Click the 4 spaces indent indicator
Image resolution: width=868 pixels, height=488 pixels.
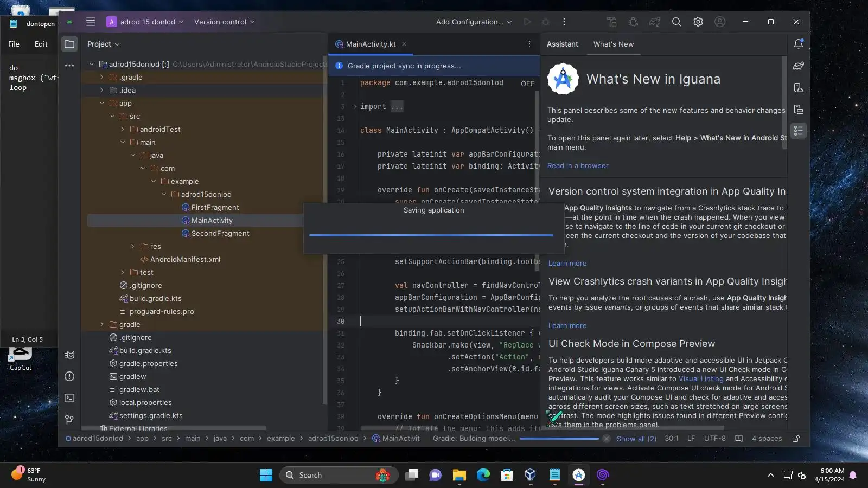(767, 439)
